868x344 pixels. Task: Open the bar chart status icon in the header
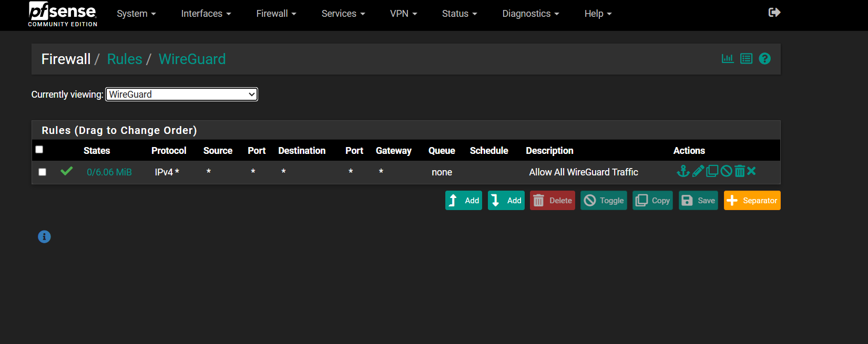(728, 59)
